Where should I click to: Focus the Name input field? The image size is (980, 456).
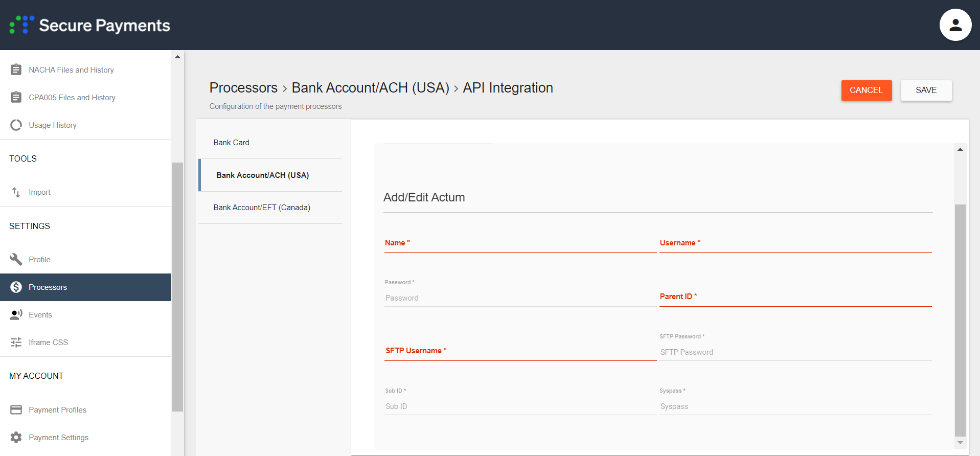[x=520, y=243]
